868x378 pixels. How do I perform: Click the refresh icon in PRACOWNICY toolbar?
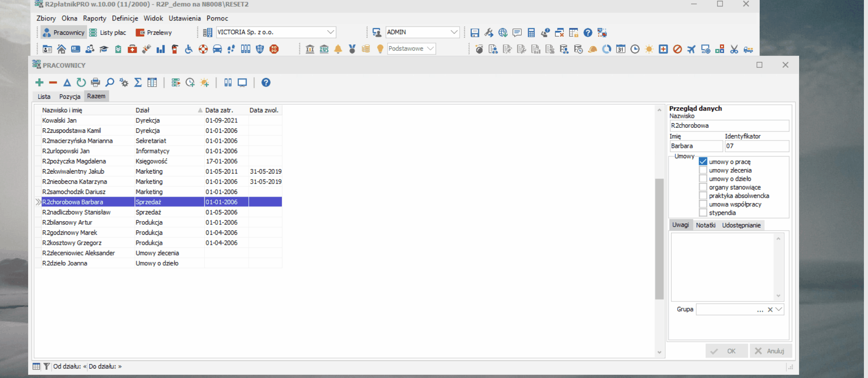pos(81,82)
